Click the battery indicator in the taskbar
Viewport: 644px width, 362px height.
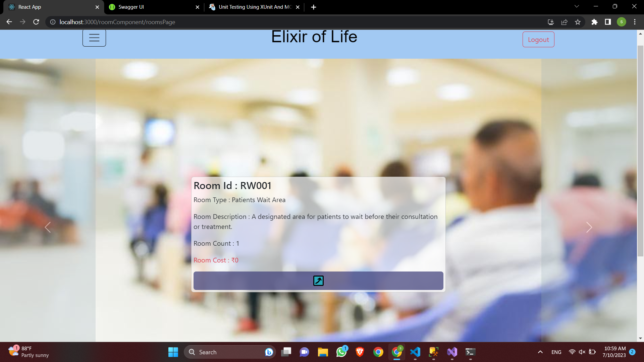pyautogui.click(x=592, y=352)
